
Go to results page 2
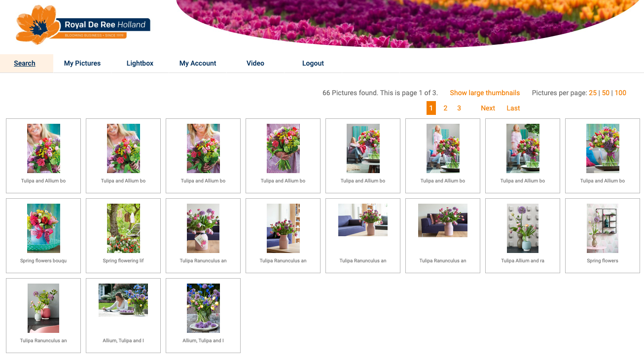445,108
